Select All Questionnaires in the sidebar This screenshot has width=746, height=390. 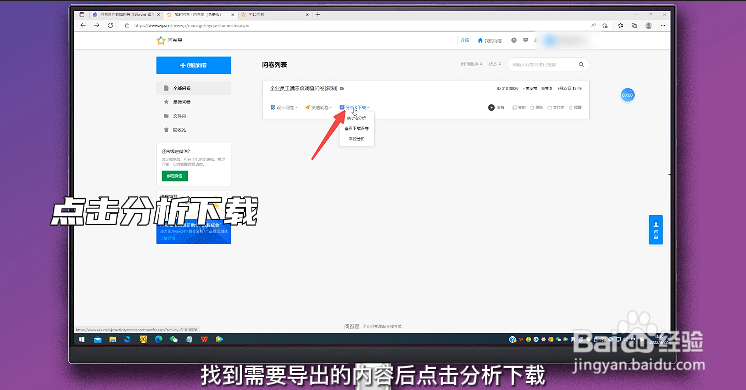click(194, 88)
